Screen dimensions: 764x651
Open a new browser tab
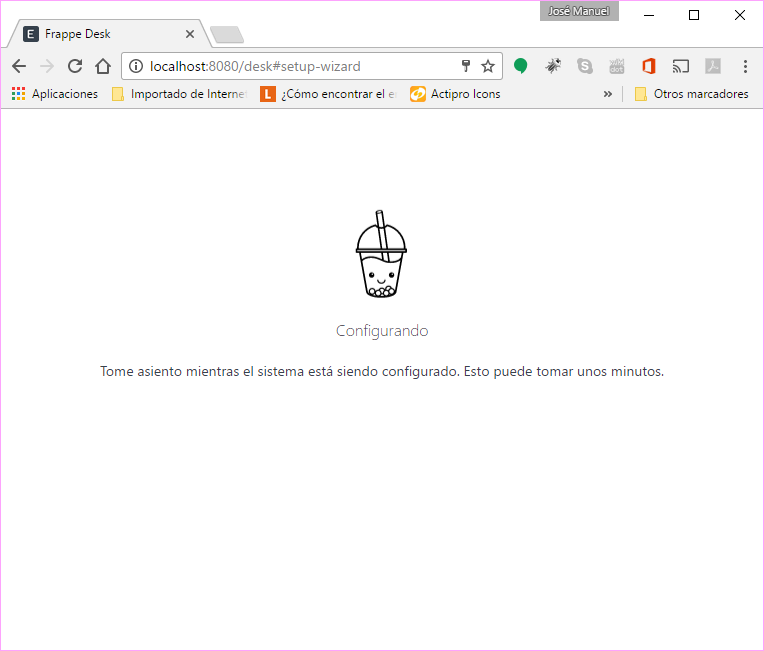pyautogui.click(x=227, y=36)
